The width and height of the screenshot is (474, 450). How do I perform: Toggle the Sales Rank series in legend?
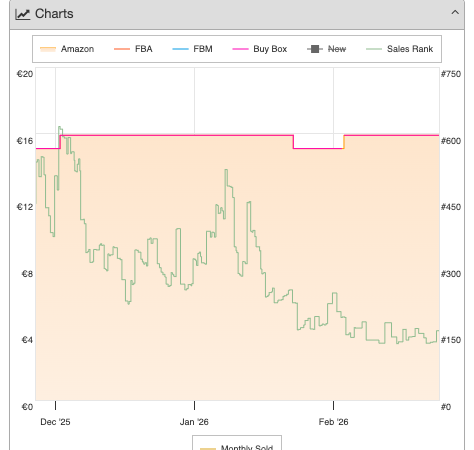pos(400,49)
